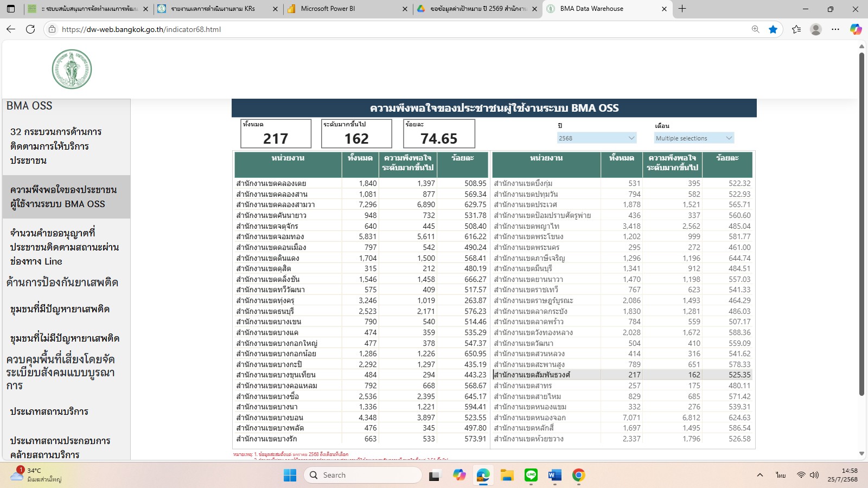Open ประเภทสถานบริการ sidebar item

pos(66,412)
